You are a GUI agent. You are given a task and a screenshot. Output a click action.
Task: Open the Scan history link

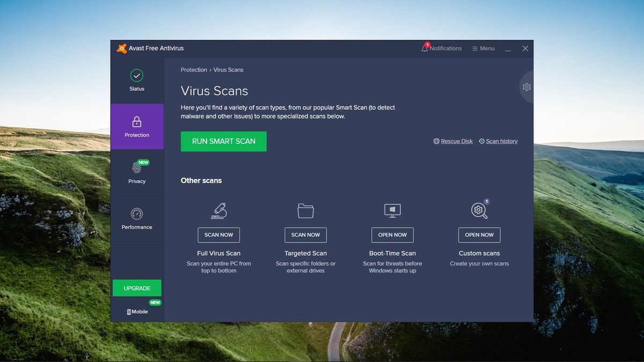coord(502,141)
